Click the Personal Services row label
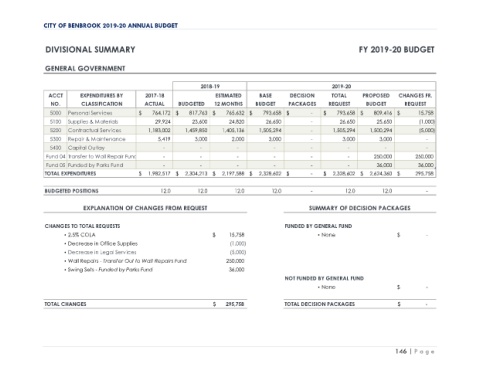The width and height of the screenshot is (480, 371). [x=90, y=113]
